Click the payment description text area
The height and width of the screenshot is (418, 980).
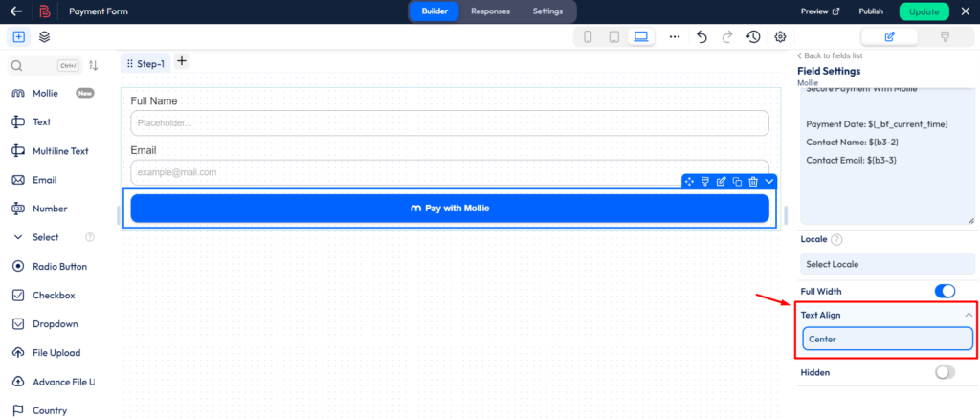pos(887,156)
